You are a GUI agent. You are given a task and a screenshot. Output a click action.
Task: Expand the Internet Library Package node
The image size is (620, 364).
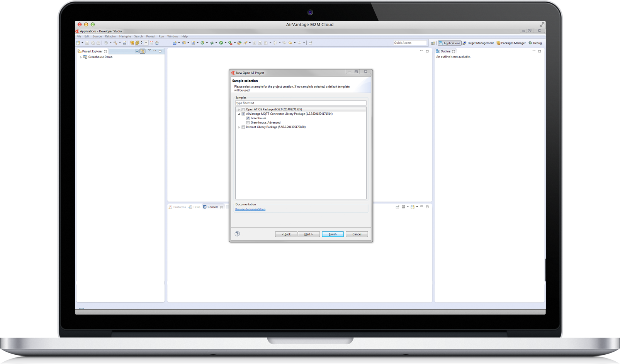tap(239, 127)
